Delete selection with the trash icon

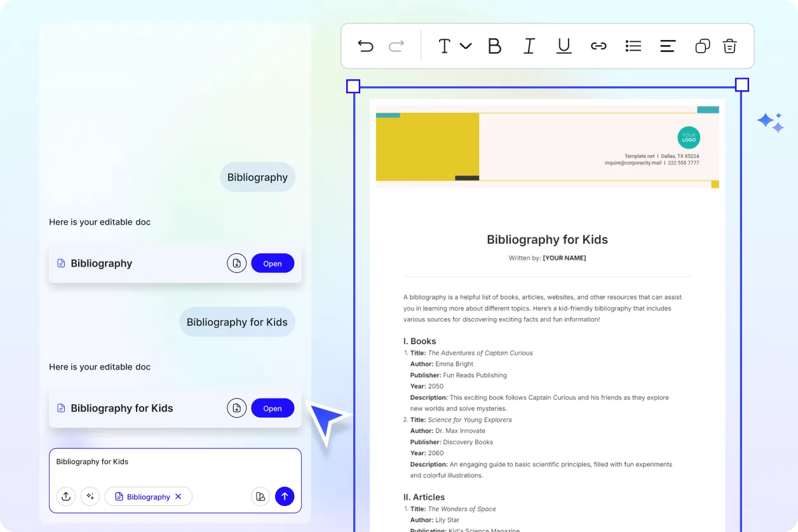click(730, 46)
